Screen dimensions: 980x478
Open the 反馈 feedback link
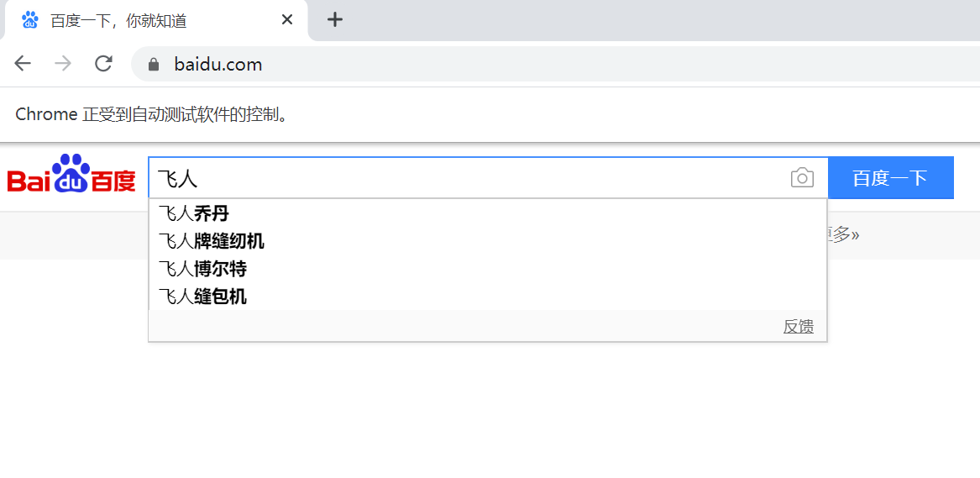(798, 327)
